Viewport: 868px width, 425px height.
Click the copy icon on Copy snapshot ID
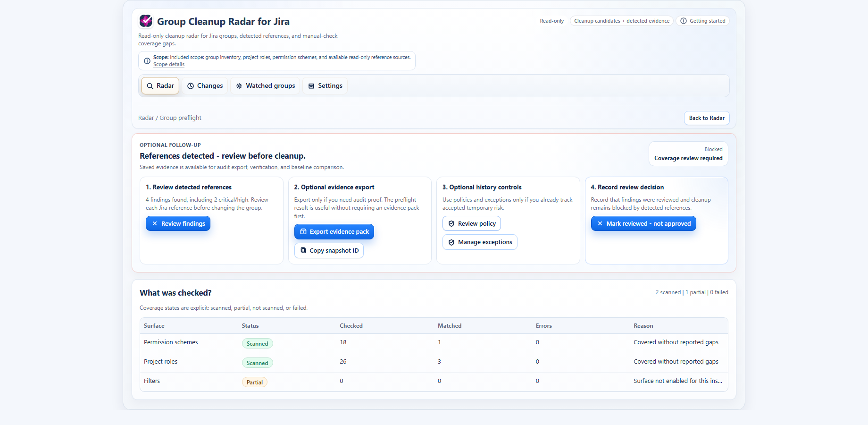pos(303,250)
